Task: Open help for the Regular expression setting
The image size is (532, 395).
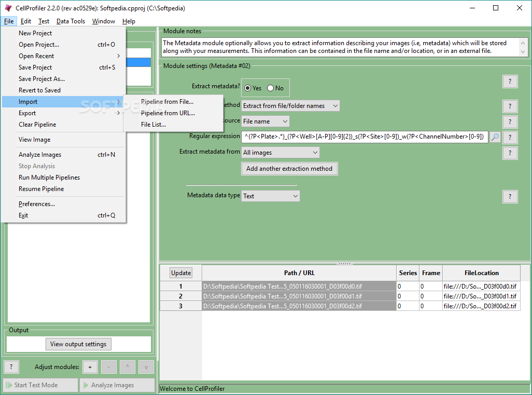Action: [x=510, y=137]
